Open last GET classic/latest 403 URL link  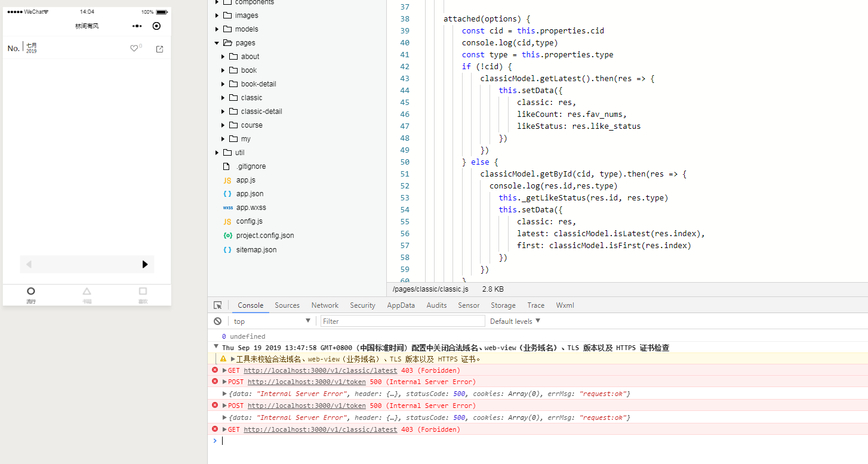click(320, 429)
